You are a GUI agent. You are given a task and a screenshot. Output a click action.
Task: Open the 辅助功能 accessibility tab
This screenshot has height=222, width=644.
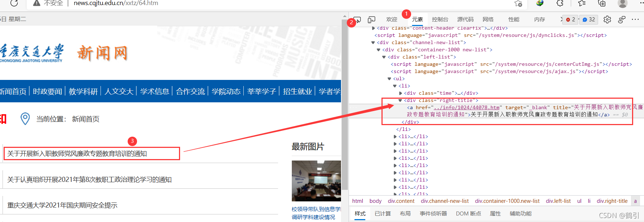tap(521, 214)
